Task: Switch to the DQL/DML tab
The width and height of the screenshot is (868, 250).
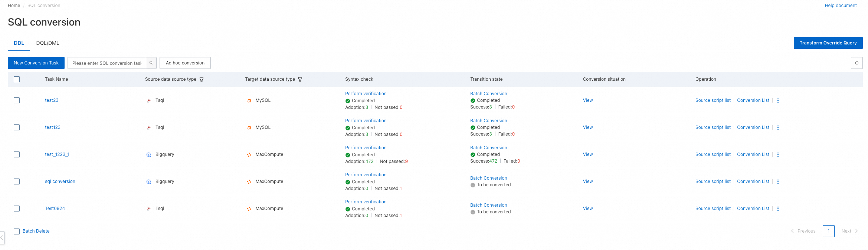Action: pos(48,43)
